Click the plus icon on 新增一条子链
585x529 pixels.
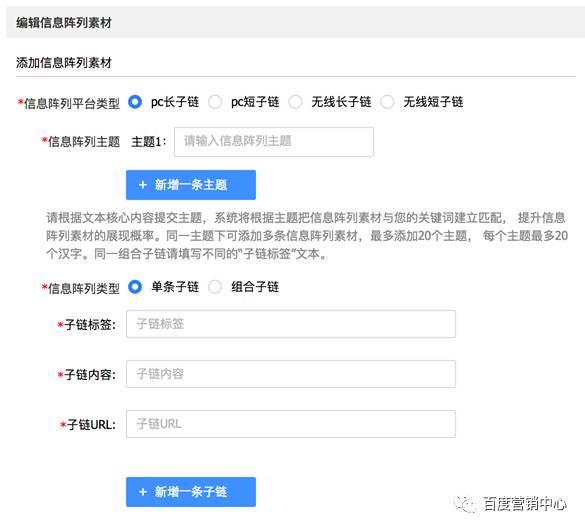(x=143, y=492)
